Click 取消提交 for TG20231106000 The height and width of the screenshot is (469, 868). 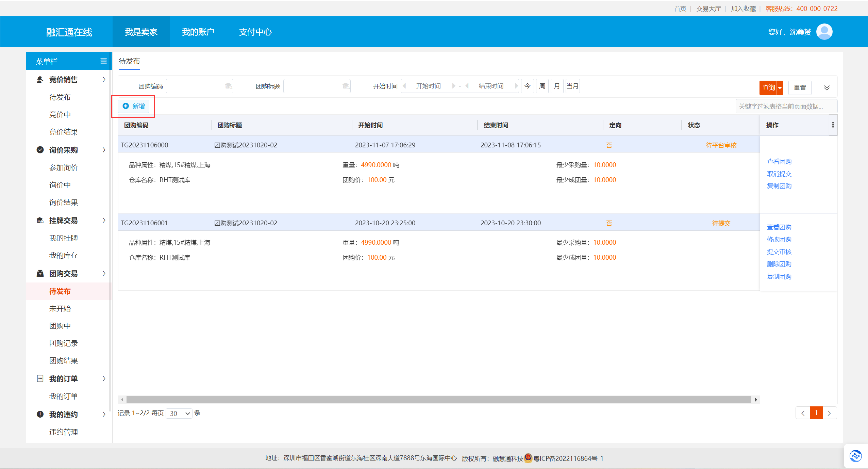(779, 174)
